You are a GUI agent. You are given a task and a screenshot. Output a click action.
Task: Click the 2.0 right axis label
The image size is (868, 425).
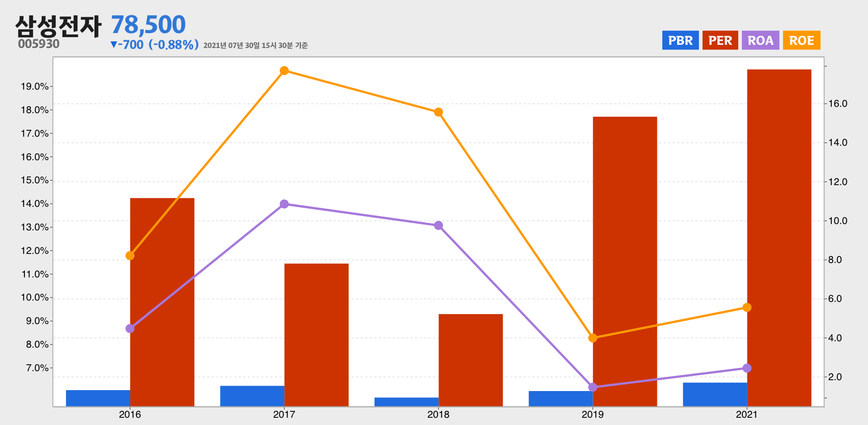point(835,377)
